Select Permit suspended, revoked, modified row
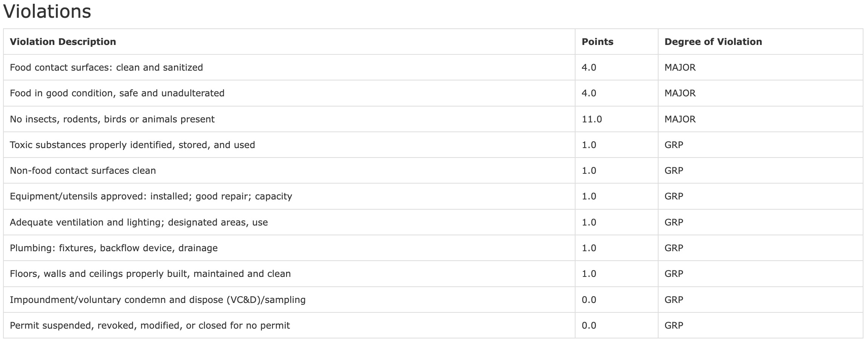 (150, 325)
